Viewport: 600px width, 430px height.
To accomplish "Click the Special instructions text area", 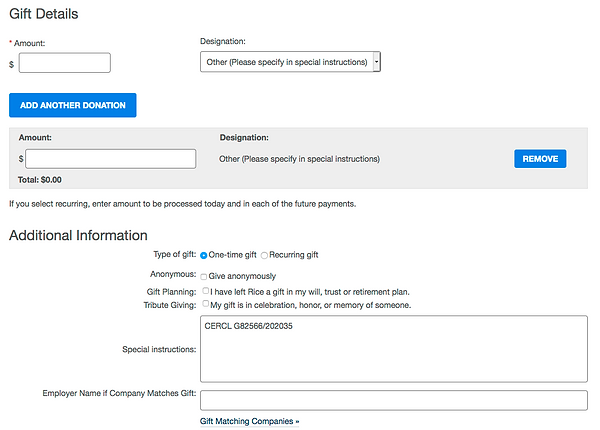I will point(394,349).
